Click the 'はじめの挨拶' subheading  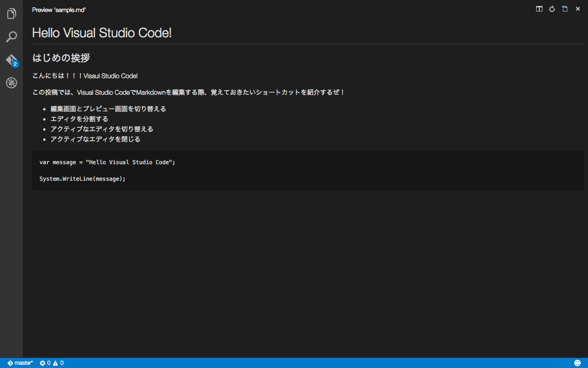61,58
